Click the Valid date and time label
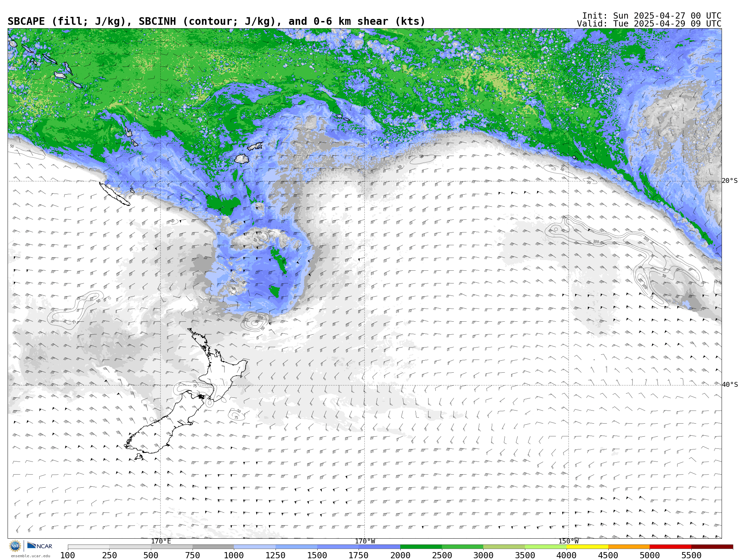Viewport: 744px width, 560px height. pyautogui.click(x=649, y=24)
